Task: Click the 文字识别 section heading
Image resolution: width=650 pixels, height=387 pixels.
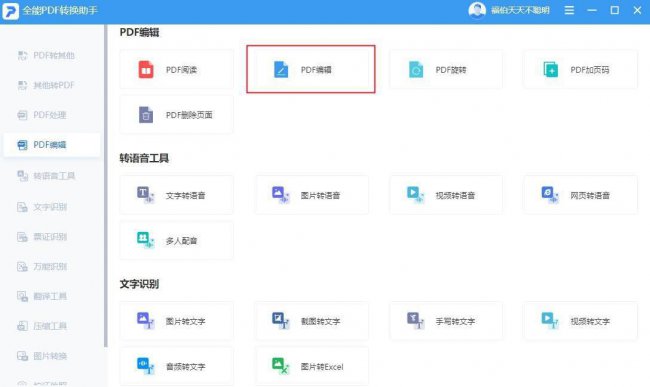Action: (139, 284)
